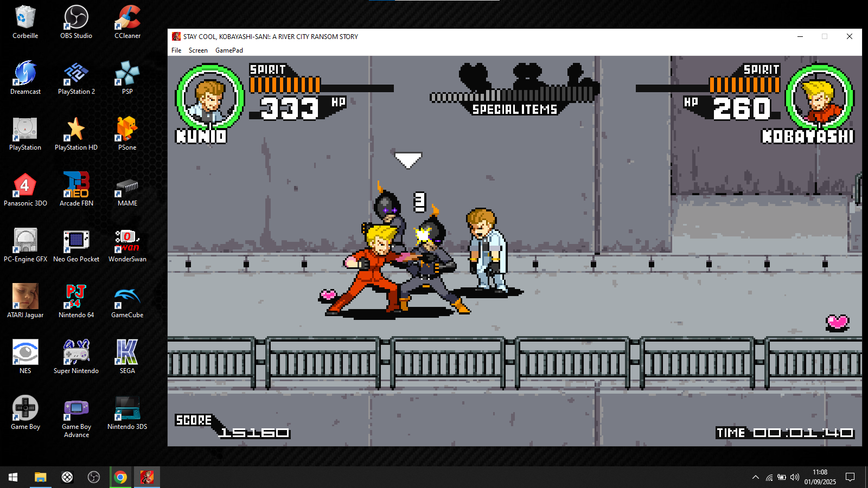The width and height of the screenshot is (868, 488).
Task: Select the Game Boy shortcut
Action: point(25,413)
